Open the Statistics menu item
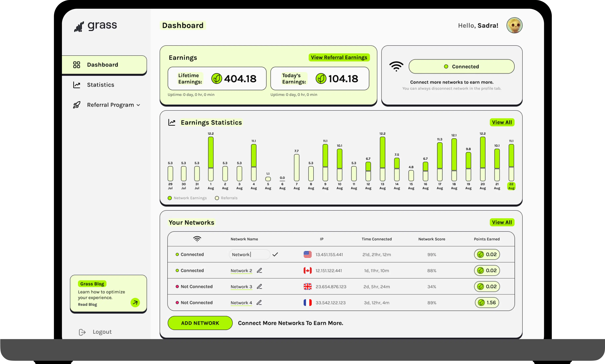The width and height of the screenshot is (605, 364). 101,85
